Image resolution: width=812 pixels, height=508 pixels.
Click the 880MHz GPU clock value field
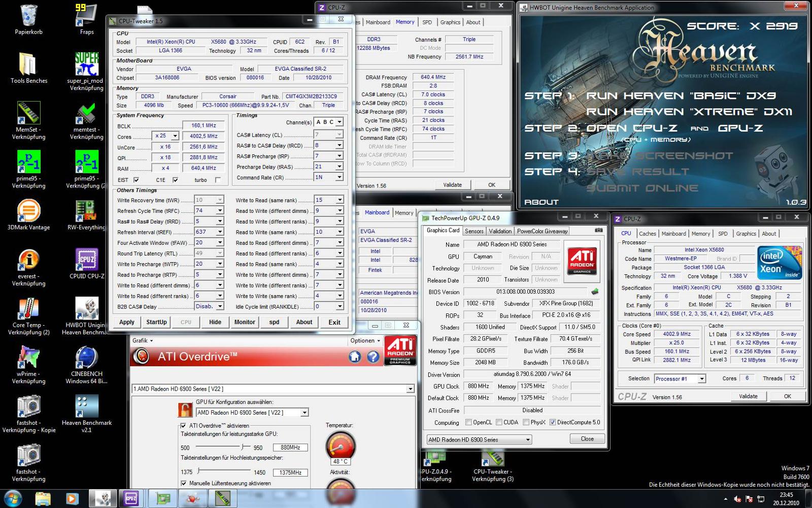(290, 448)
